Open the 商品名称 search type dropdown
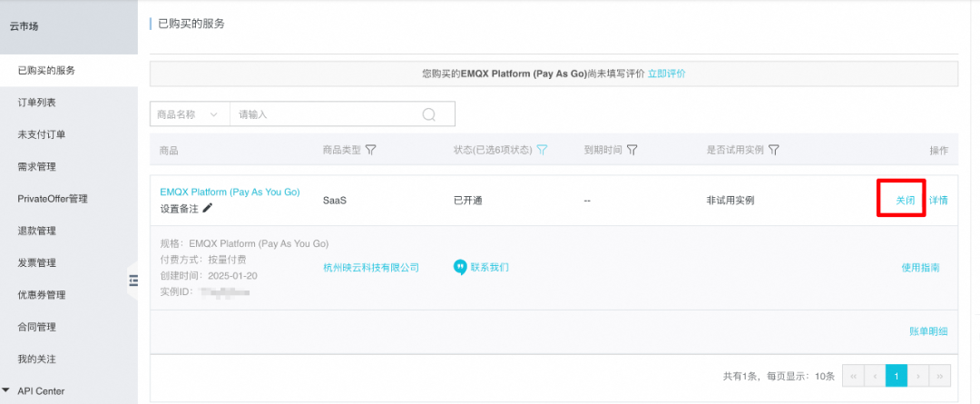The width and height of the screenshot is (980, 404). 190,114
